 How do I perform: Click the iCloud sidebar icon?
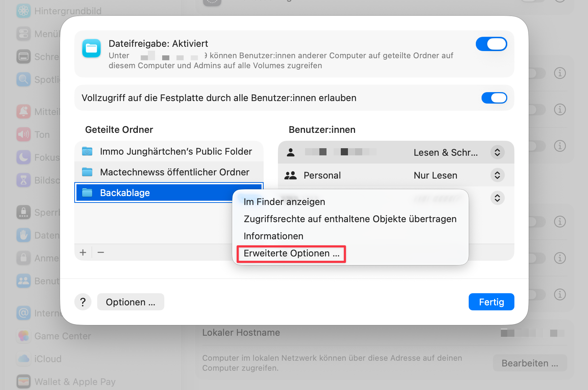[x=24, y=359]
